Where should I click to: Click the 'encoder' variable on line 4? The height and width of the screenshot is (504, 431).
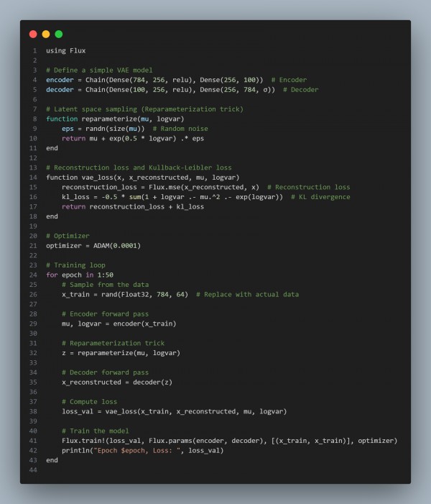tap(60, 80)
